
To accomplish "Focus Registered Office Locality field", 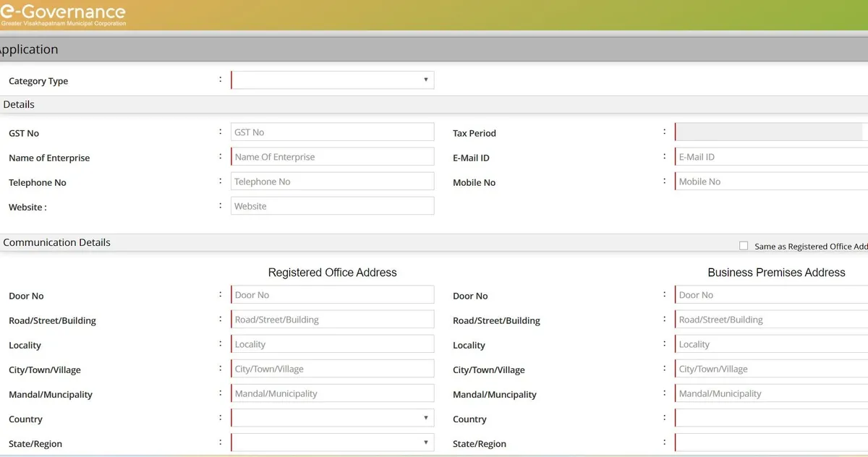I will pyautogui.click(x=332, y=344).
